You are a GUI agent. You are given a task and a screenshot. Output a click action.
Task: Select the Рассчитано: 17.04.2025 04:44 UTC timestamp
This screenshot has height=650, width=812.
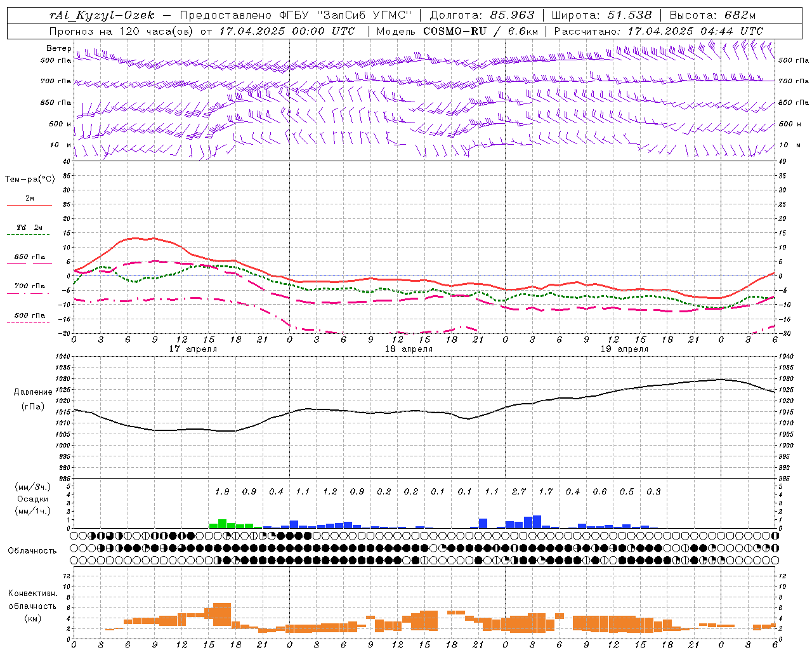point(658,31)
